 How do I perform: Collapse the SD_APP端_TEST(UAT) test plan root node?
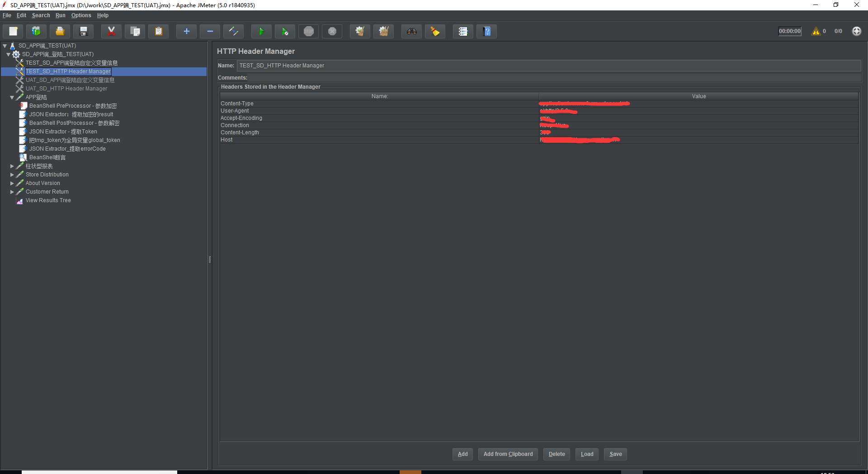(x=5, y=46)
